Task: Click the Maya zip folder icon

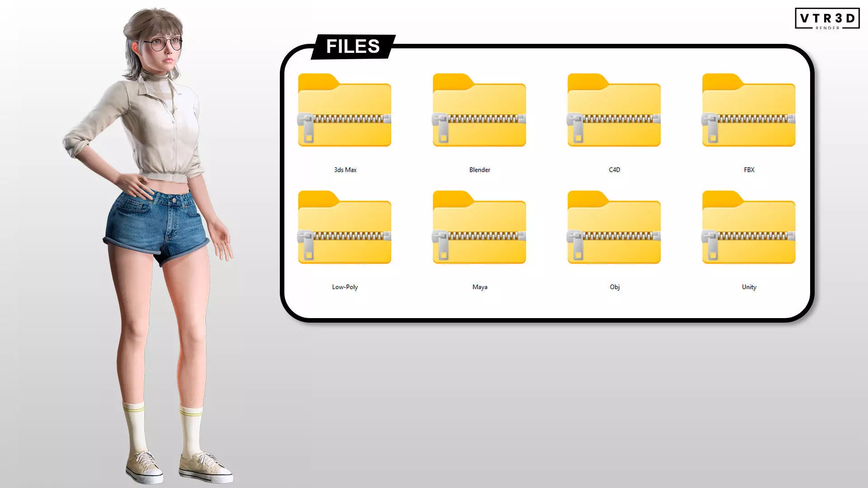Action: 479,227
